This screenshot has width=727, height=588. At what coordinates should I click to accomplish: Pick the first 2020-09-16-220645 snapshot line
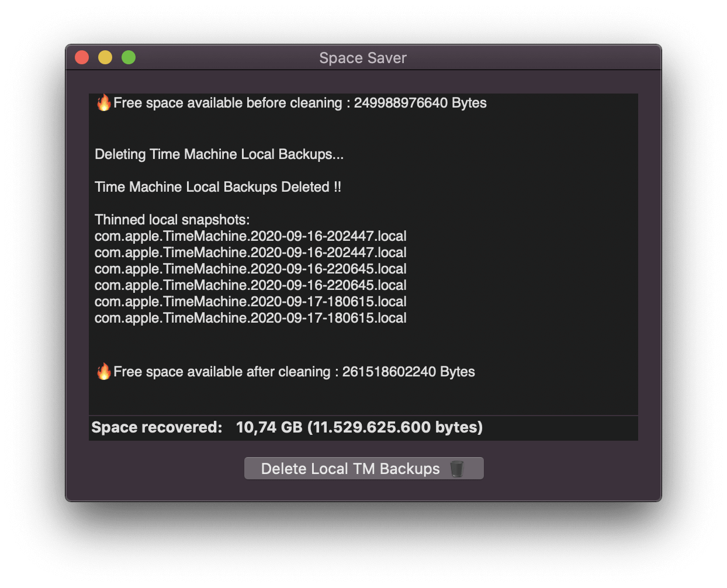250,269
